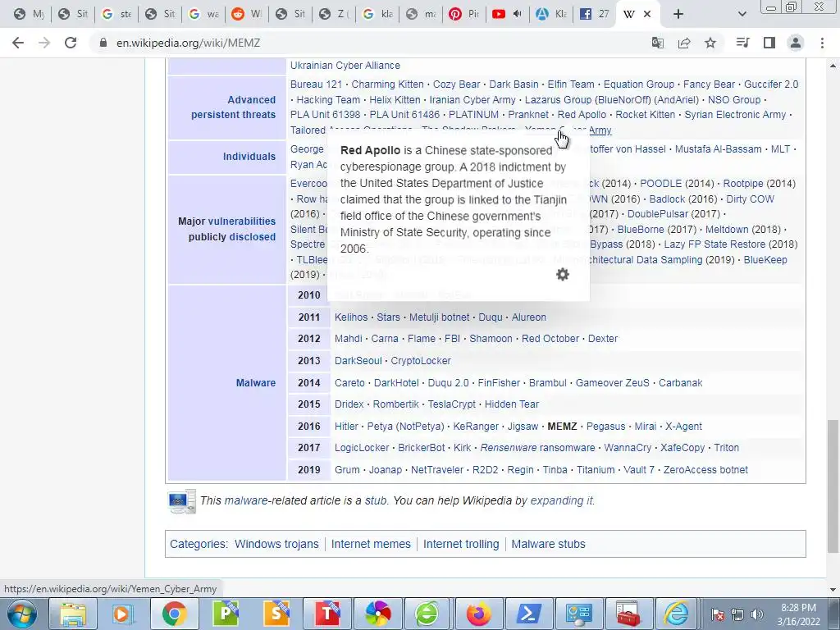The image size is (840, 630).
Task: Click the scrollbar down arrow
Action: click(833, 589)
